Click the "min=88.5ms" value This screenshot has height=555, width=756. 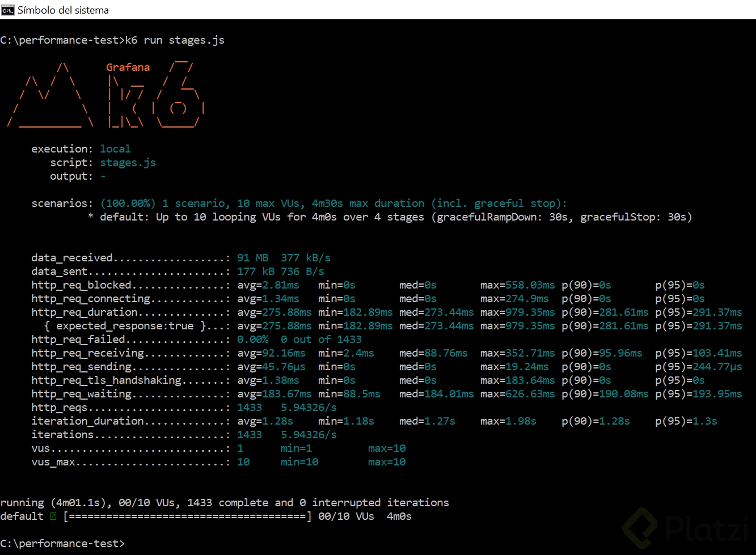pos(349,394)
